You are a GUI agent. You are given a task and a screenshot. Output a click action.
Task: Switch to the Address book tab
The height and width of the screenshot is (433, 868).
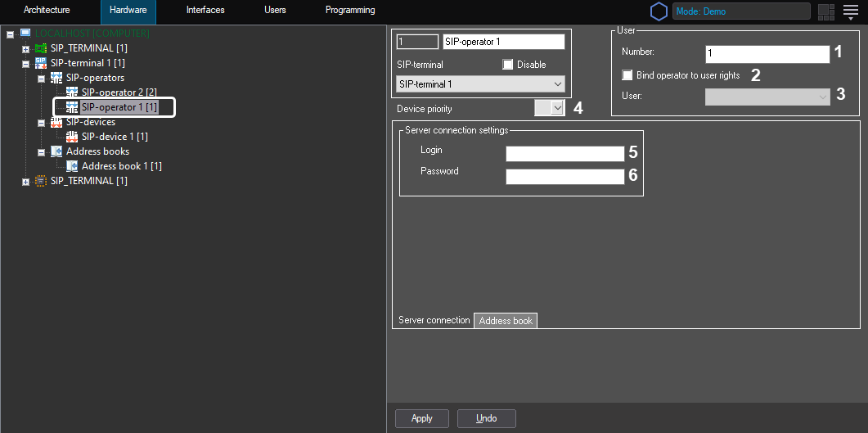pyautogui.click(x=506, y=321)
